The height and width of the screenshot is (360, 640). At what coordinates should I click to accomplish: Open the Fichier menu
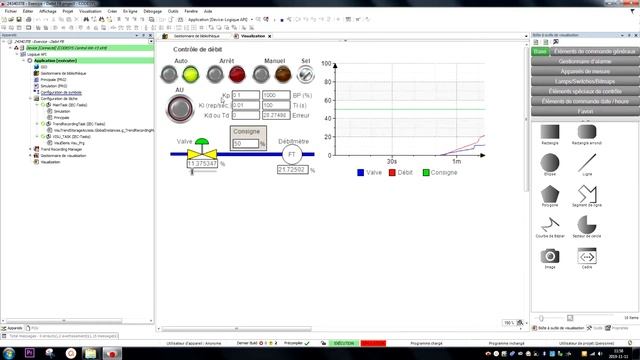click(x=11, y=11)
